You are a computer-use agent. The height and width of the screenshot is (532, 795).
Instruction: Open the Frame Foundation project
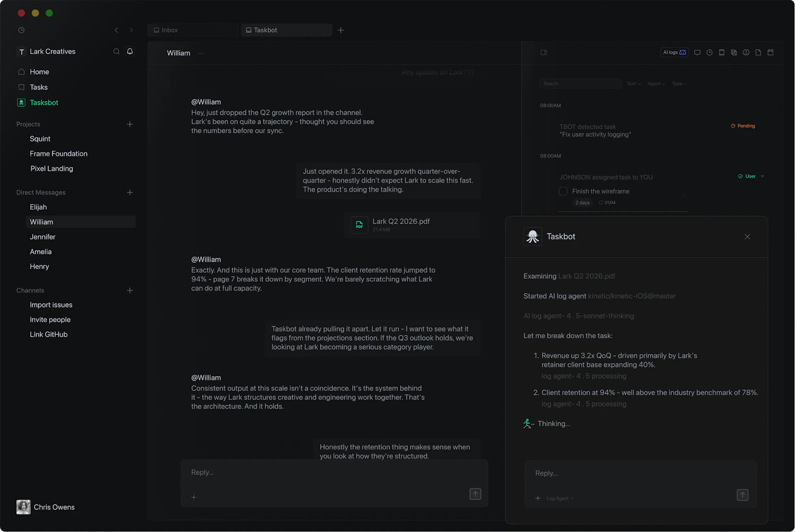[x=59, y=154]
